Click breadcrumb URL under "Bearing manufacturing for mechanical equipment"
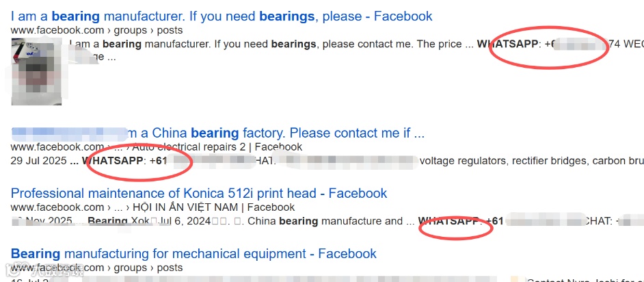Image resolution: width=644 pixels, height=282 pixels. click(96, 268)
